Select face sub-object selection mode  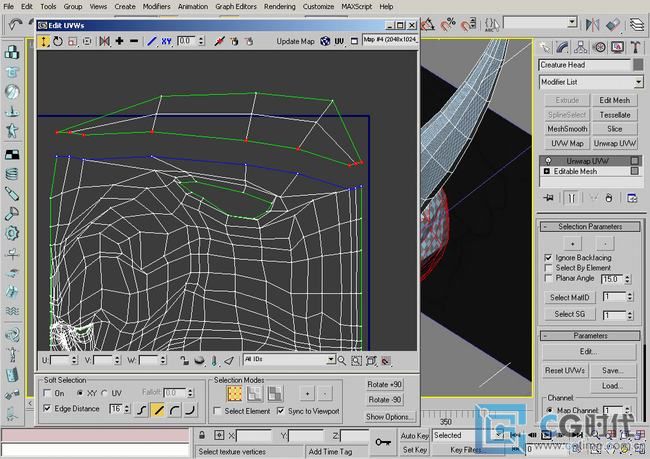click(x=275, y=393)
